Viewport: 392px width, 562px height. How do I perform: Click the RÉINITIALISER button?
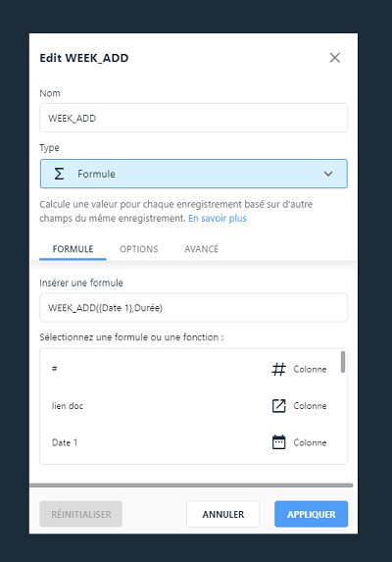81,514
